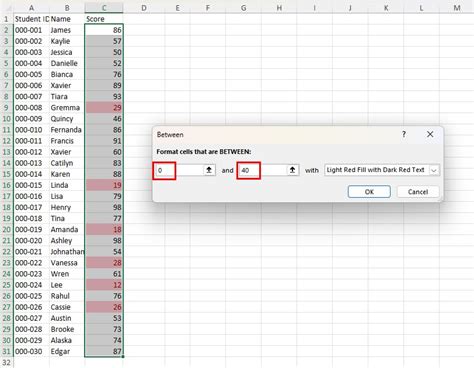This screenshot has height=368, width=474.
Task: Click the score cell showing 87
Action: tap(104, 351)
